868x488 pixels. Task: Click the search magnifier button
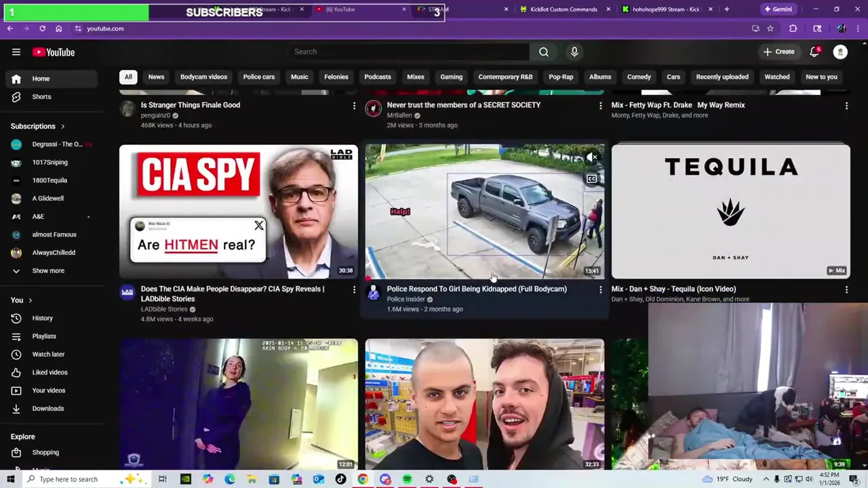pos(544,52)
